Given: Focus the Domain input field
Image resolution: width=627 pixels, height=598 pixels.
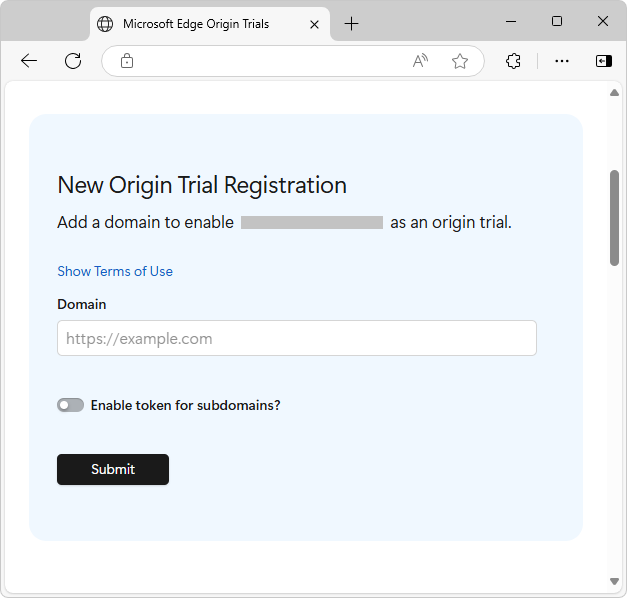Looking at the screenshot, I should 297,338.
